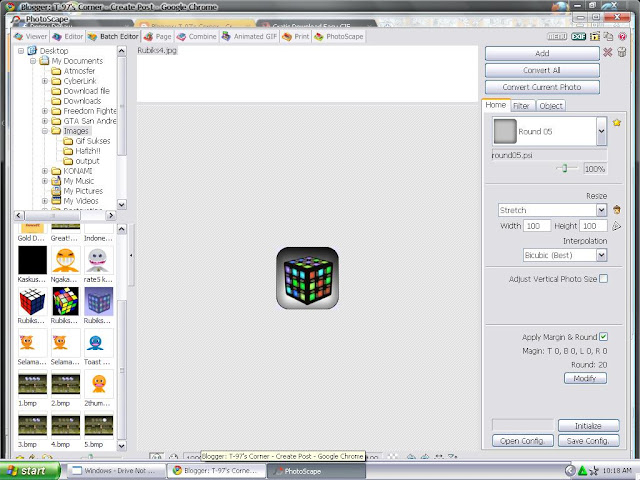
Task: Select the 5.bmp thumbnail
Action: 99,425
